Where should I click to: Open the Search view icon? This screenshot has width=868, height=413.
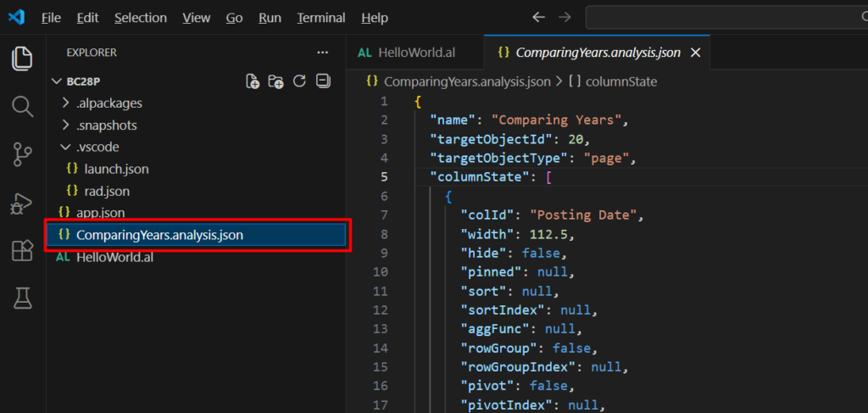[22, 107]
